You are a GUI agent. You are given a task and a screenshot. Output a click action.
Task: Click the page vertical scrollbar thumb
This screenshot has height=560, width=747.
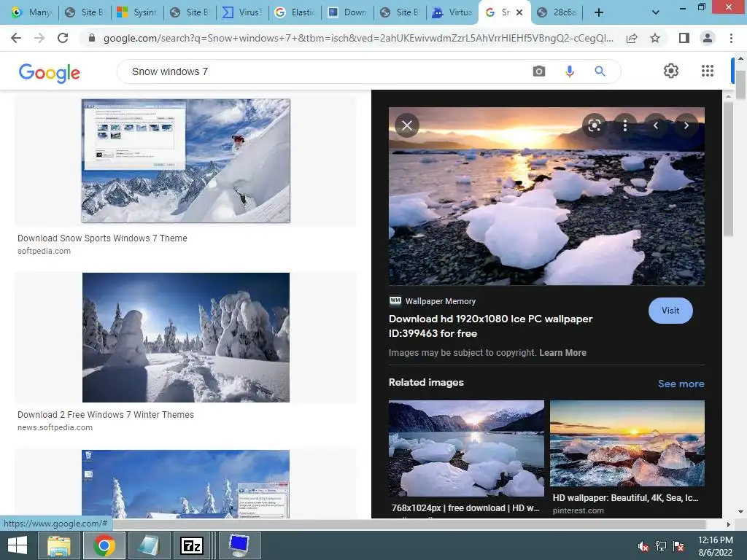coord(740,85)
